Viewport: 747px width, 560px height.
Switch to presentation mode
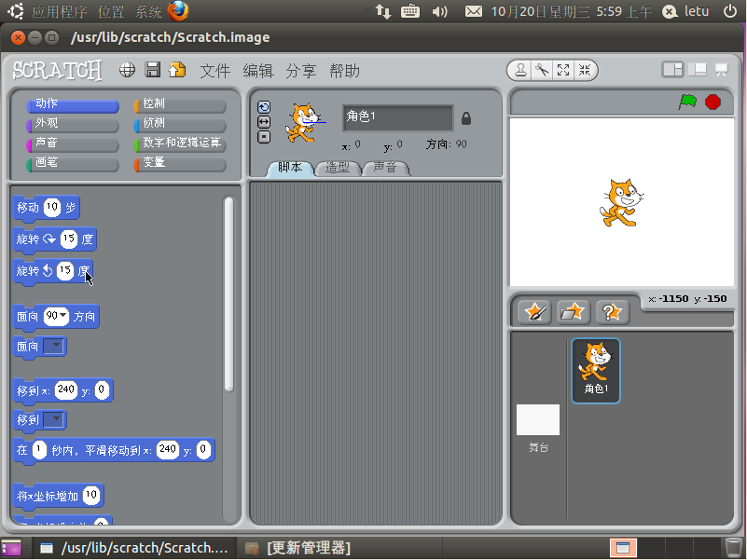tap(721, 70)
